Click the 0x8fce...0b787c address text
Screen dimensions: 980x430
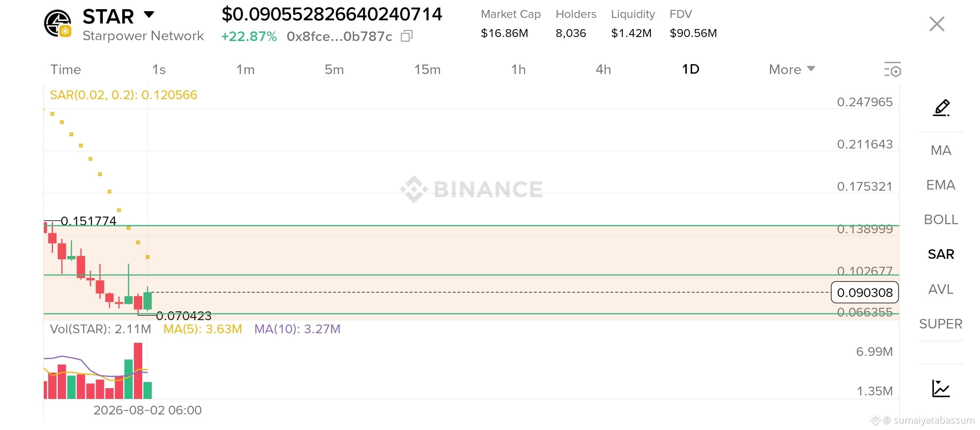tap(339, 36)
